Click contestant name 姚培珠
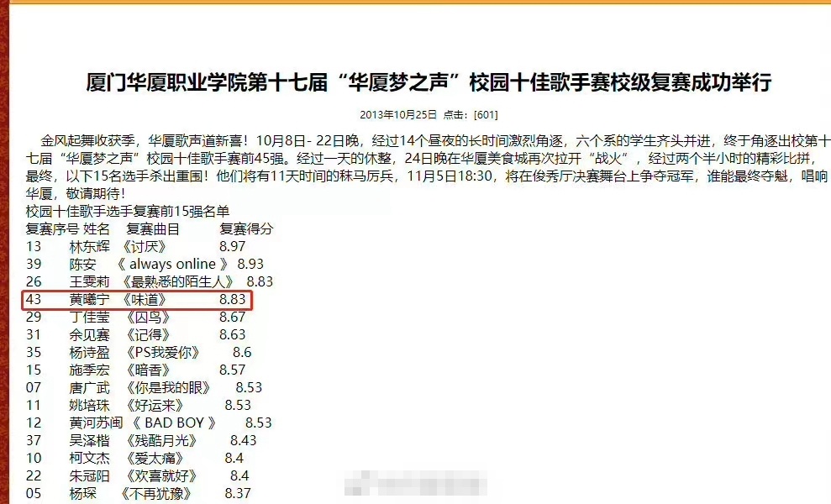The height and width of the screenshot is (504, 831). 90,405
